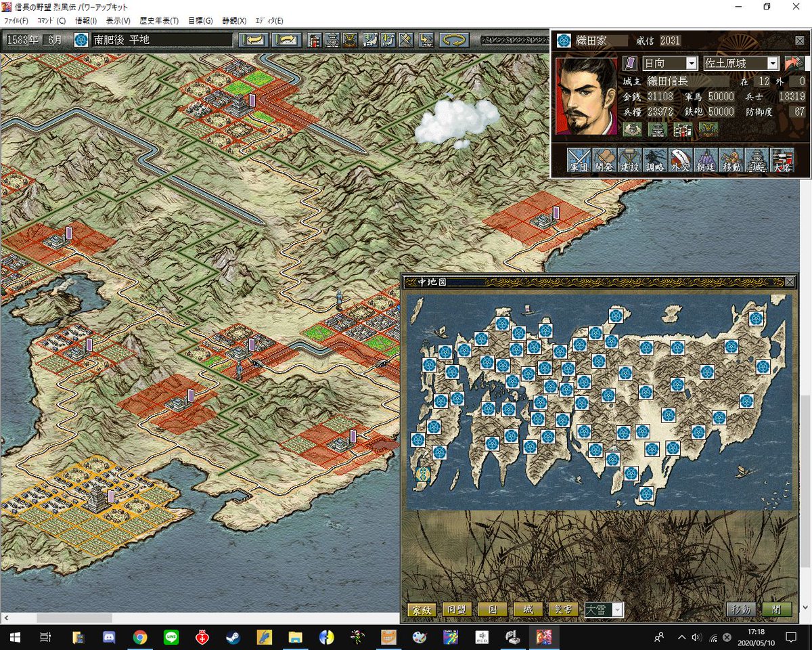Screen dimensions: 812x650
Task: Open the ファイル(F) menu
Action: [16, 20]
